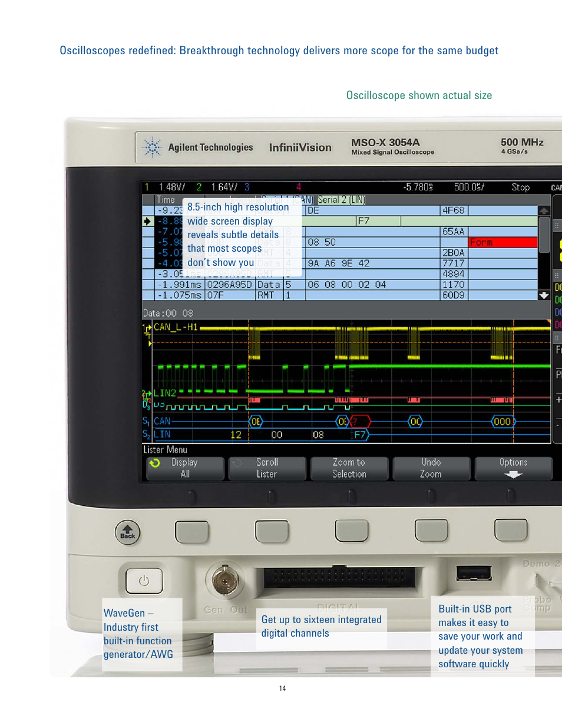Click the red Form error cell in the lister
The image size is (562, 728).
[x=503, y=242]
